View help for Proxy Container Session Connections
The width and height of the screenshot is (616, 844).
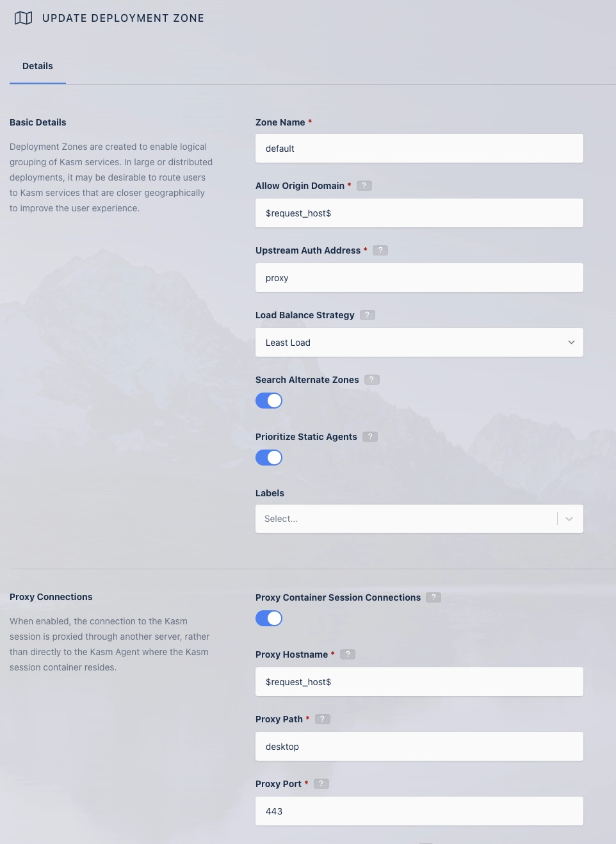tap(434, 597)
